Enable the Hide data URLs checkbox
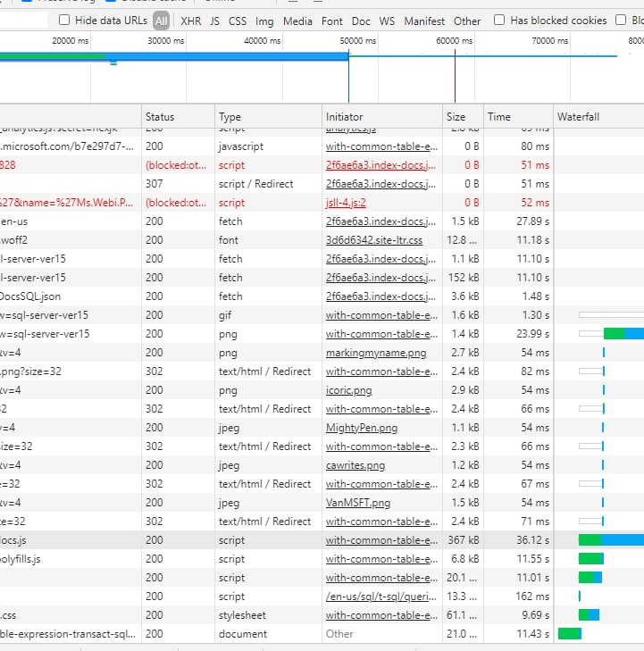The height and width of the screenshot is (651, 644). point(64,21)
